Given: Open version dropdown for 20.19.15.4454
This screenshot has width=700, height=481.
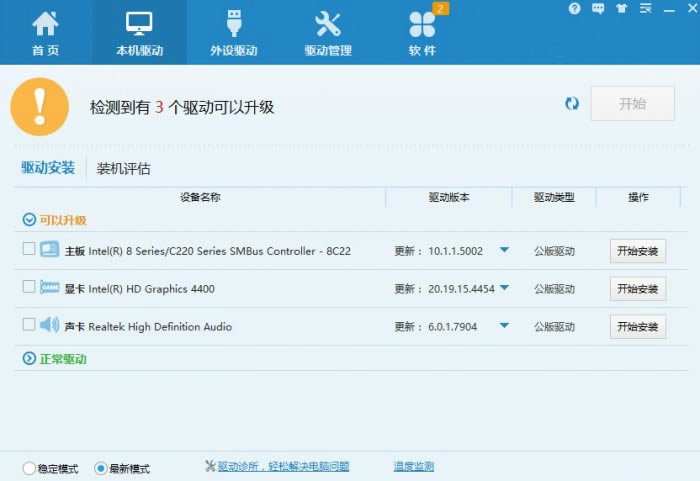Looking at the screenshot, I should [504, 288].
